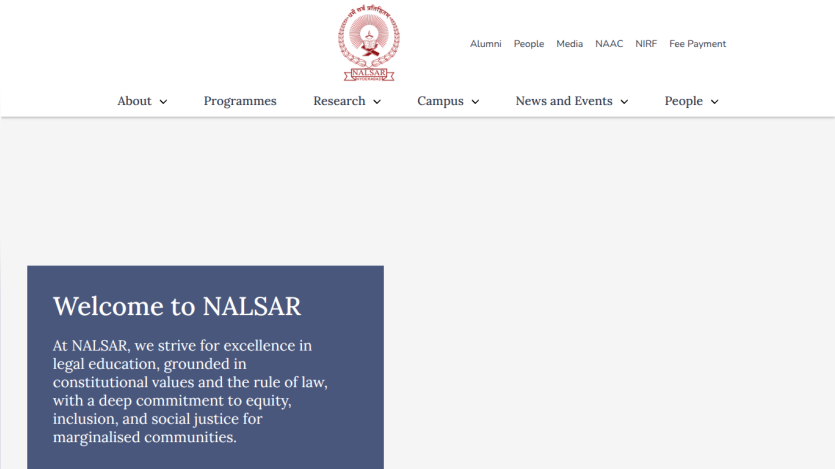Open the Alumni link

coord(485,44)
